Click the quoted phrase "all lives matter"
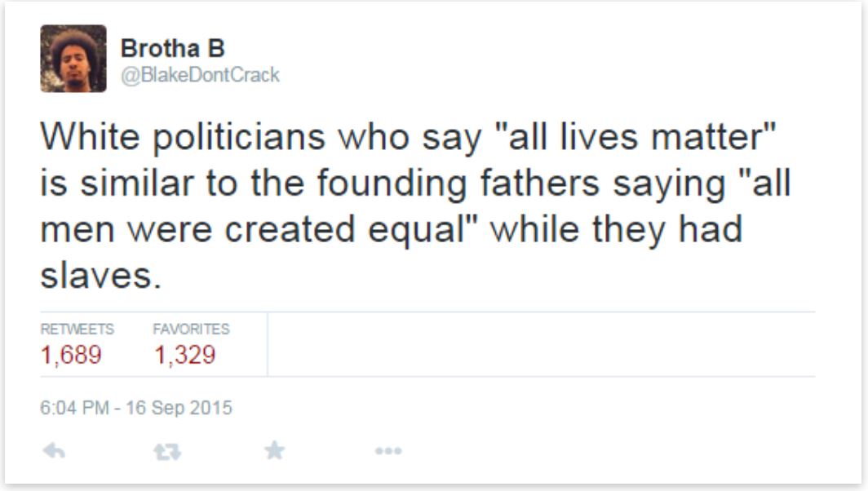This screenshot has width=868, height=491. (x=632, y=138)
